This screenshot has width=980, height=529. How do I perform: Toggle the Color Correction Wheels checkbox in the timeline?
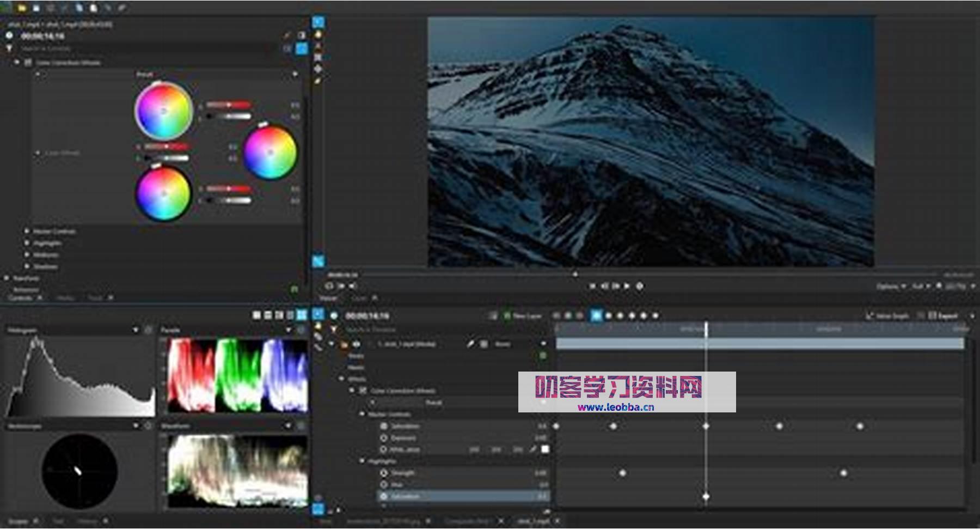pos(363,391)
